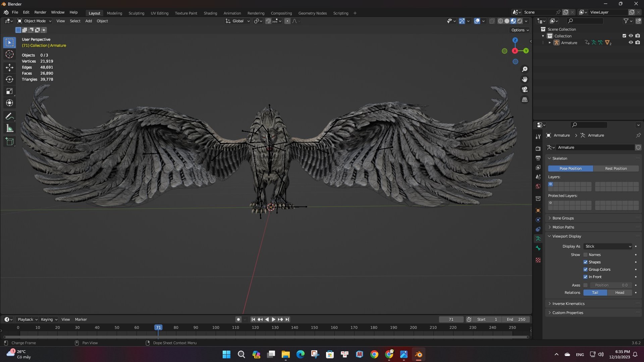Open the viewport Options dropdown
644x362 pixels.
tap(520, 30)
